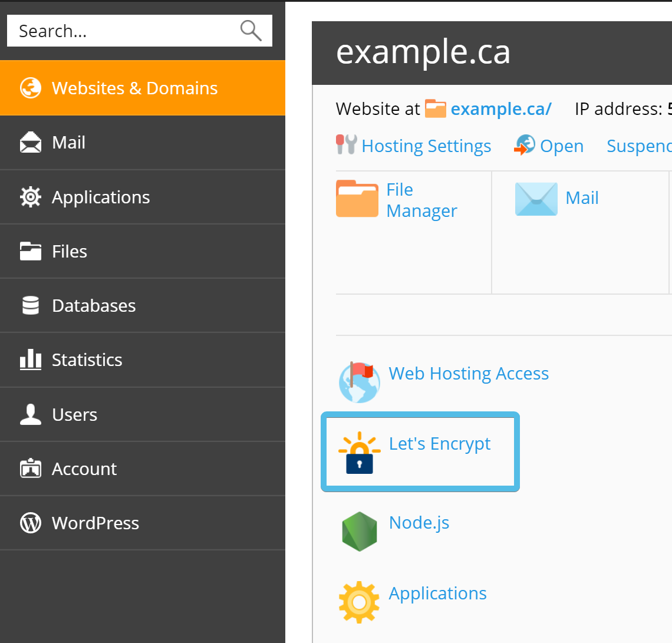Open File Manager link
Viewport: 672px width, 643px height.
(421, 200)
